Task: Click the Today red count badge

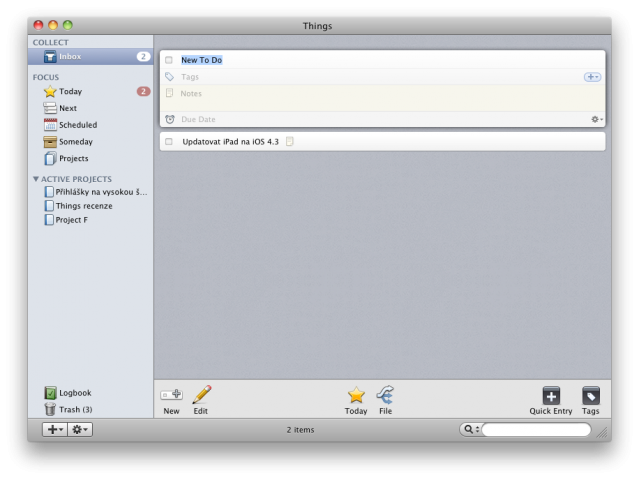Action: [x=143, y=91]
